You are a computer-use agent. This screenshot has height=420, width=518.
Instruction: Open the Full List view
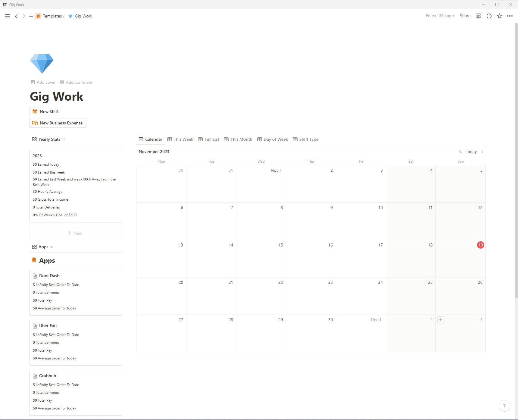(208, 139)
